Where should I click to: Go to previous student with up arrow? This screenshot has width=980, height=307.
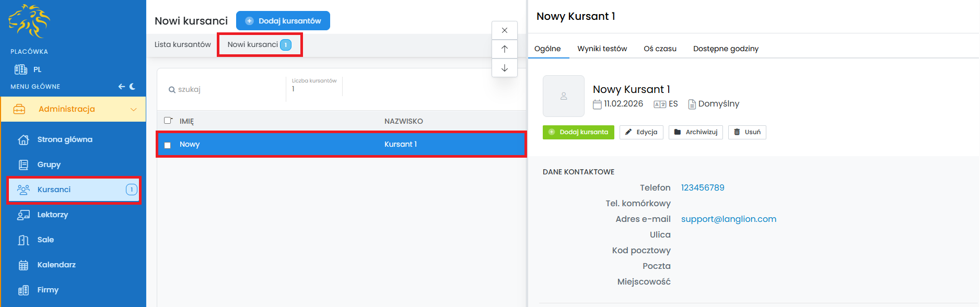pyautogui.click(x=505, y=49)
